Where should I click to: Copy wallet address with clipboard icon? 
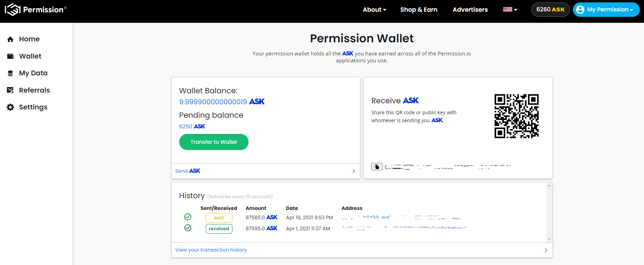click(x=377, y=167)
